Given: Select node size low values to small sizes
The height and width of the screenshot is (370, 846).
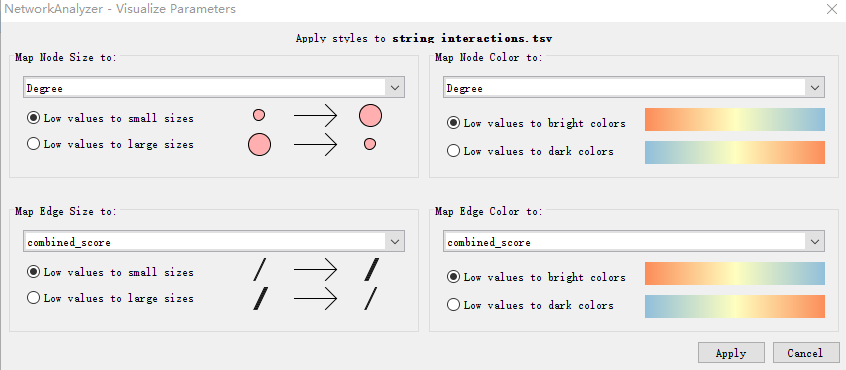Looking at the screenshot, I should 110,118.
